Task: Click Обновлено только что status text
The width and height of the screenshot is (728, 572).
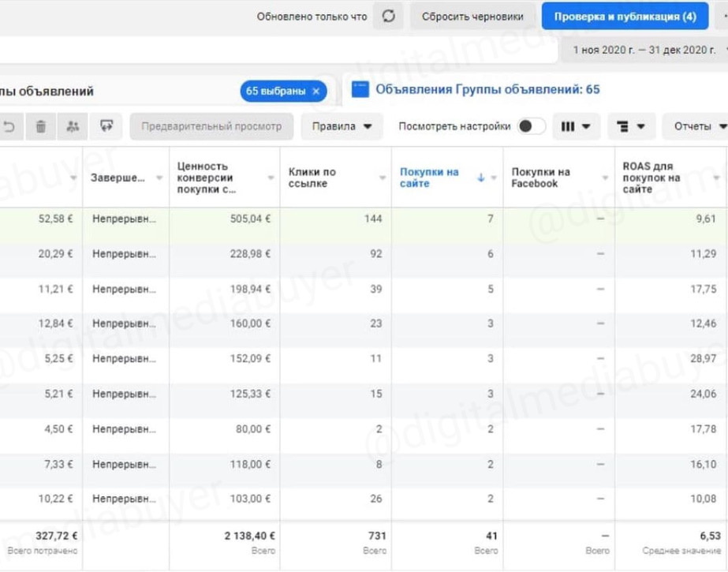Action: click(x=312, y=17)
